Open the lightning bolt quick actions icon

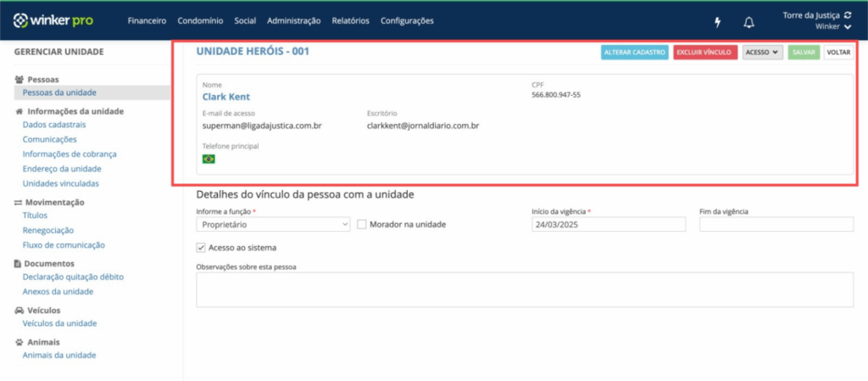pos(718,22)
